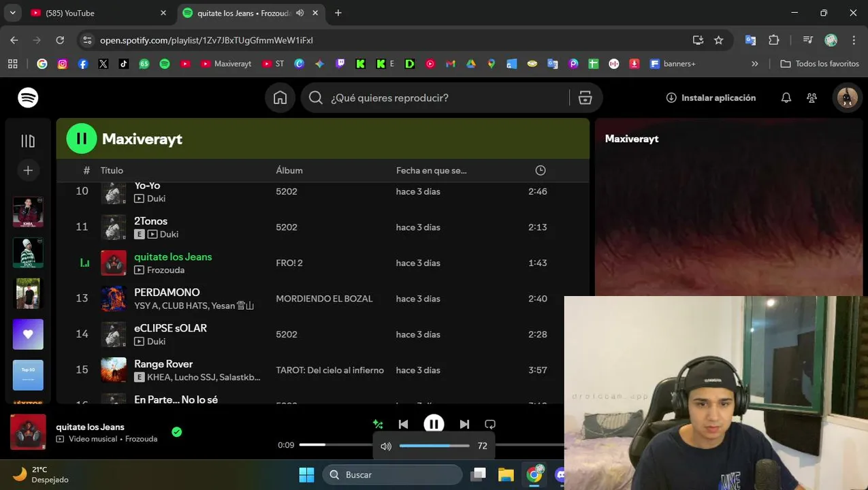The width and height of the screenshot is (868, 490).
Task: Open the Friend Activity people icon
Action: click(811, 98)
